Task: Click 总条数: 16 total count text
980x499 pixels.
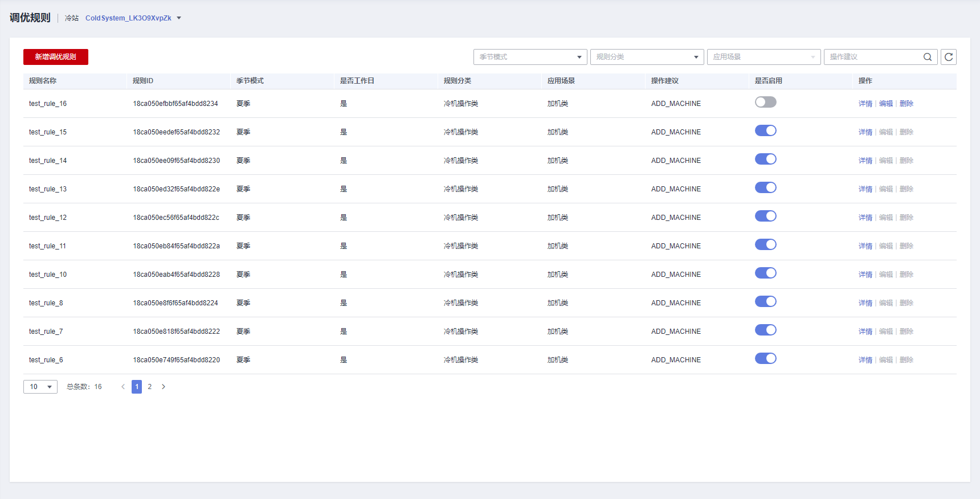Action: tap(84, 387)
